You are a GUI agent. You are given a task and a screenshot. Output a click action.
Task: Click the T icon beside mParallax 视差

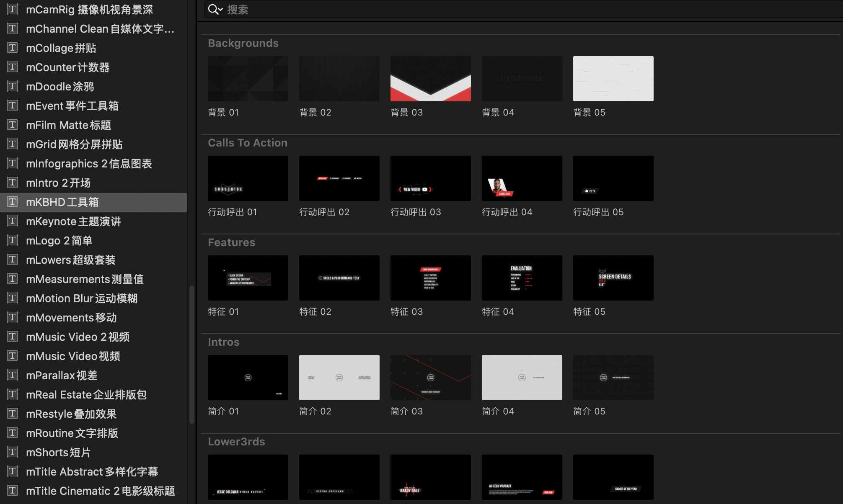[x=13, y=375]
